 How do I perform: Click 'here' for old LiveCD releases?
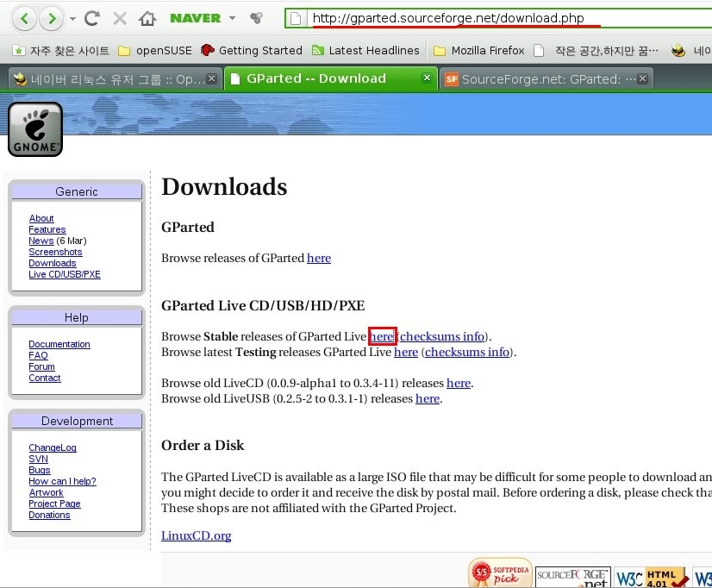(x=459, y=383)
